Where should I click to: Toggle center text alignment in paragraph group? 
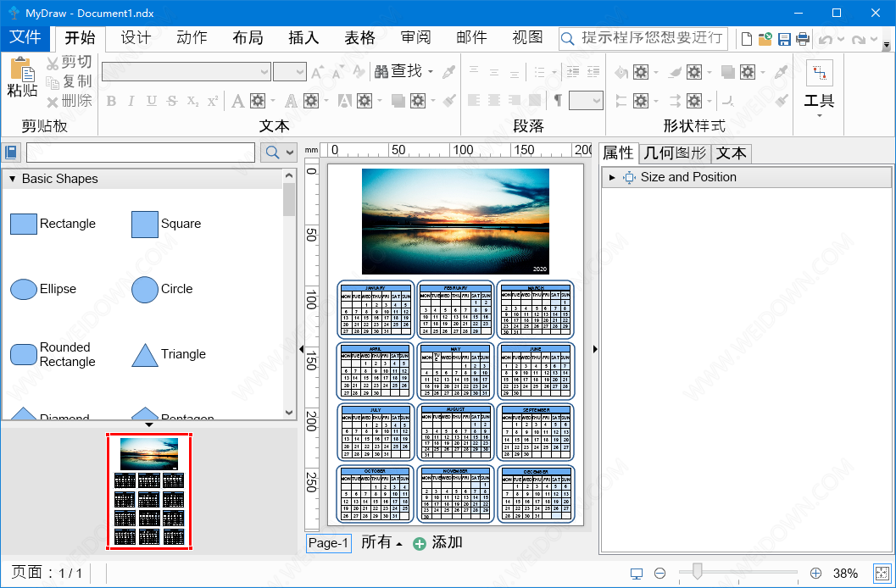(x=494, y=101)
